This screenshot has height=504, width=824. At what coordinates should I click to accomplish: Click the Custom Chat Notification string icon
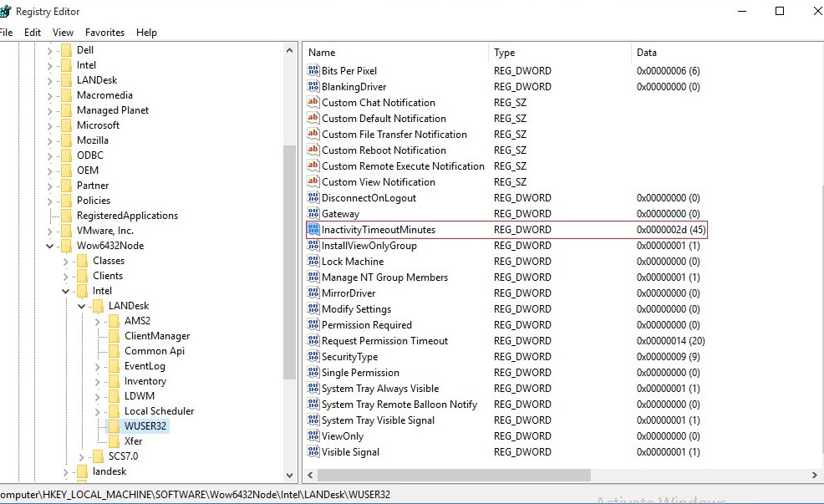[x=313, y=102]
